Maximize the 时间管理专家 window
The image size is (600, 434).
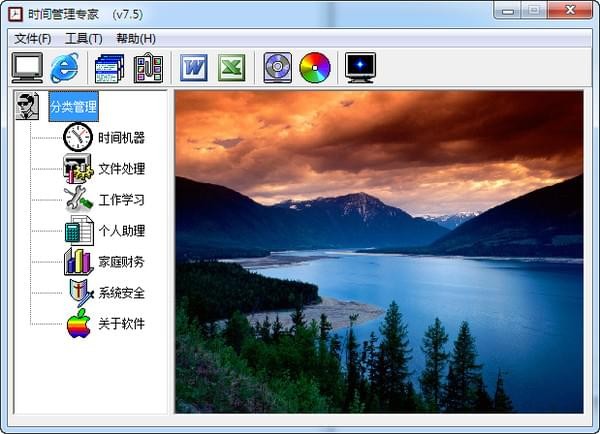[534, 10]
